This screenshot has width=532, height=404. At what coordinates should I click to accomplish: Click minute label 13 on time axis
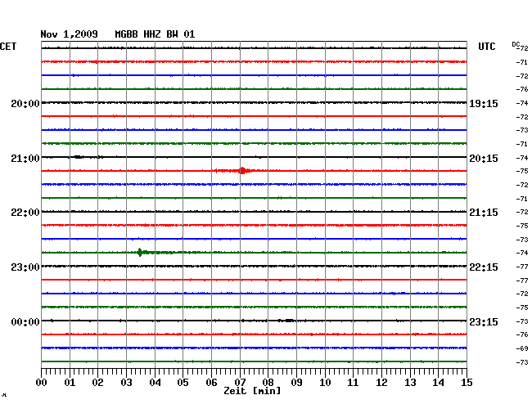pos(410,383)
